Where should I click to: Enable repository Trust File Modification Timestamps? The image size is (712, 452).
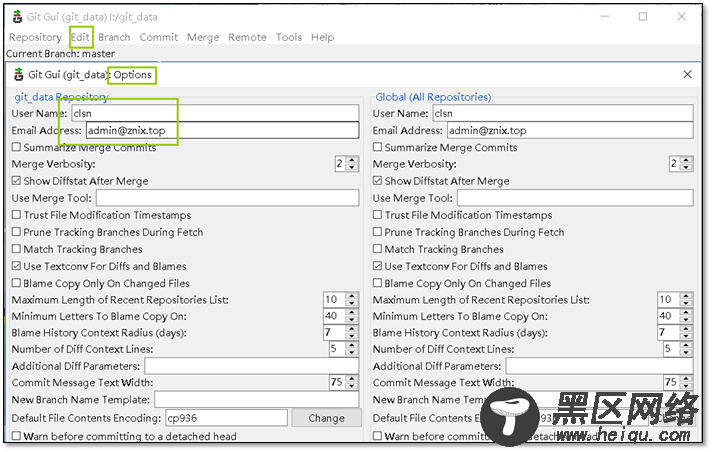[16, 215]
